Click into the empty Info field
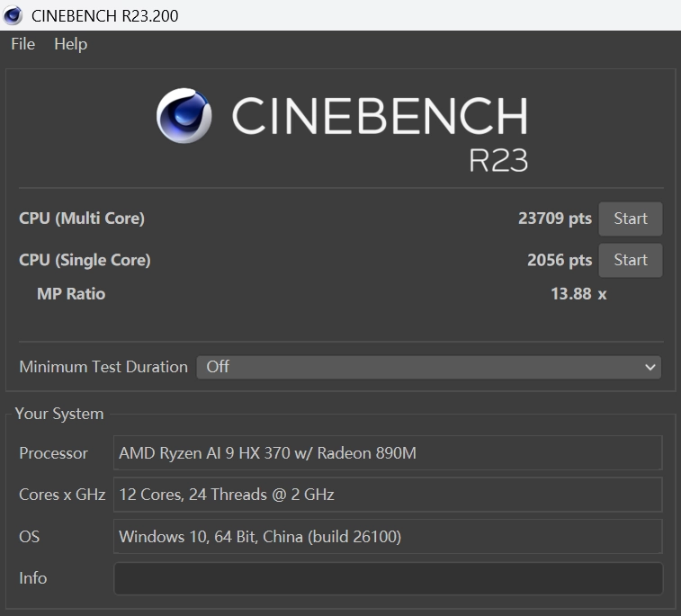681x616 pixels. [x=388, y=578]
